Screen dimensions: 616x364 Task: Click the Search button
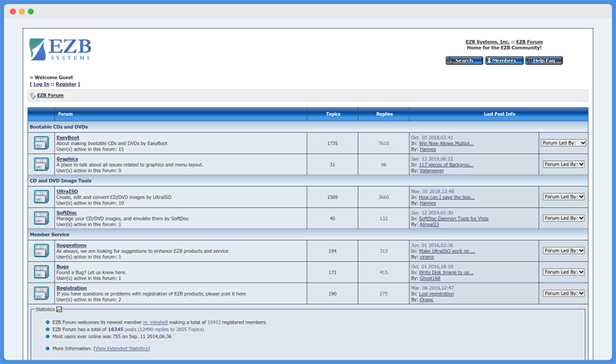coord(464,61)
